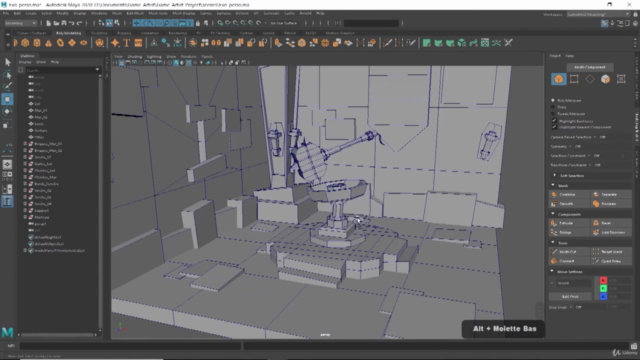
Task: Create a polygon sphere from shelf
Action: click(15, 43)
